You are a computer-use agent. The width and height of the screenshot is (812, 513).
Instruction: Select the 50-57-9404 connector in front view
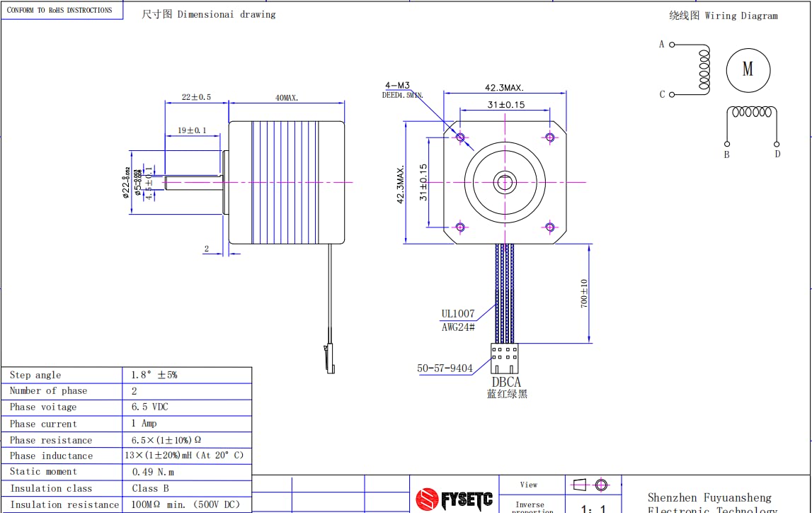coord(504,359)
